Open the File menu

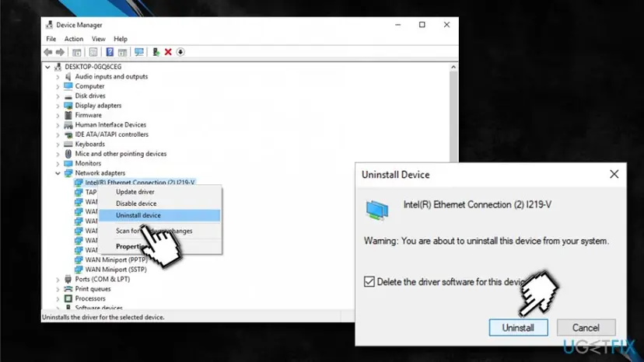pyautogui.click(x=51, y=39)
